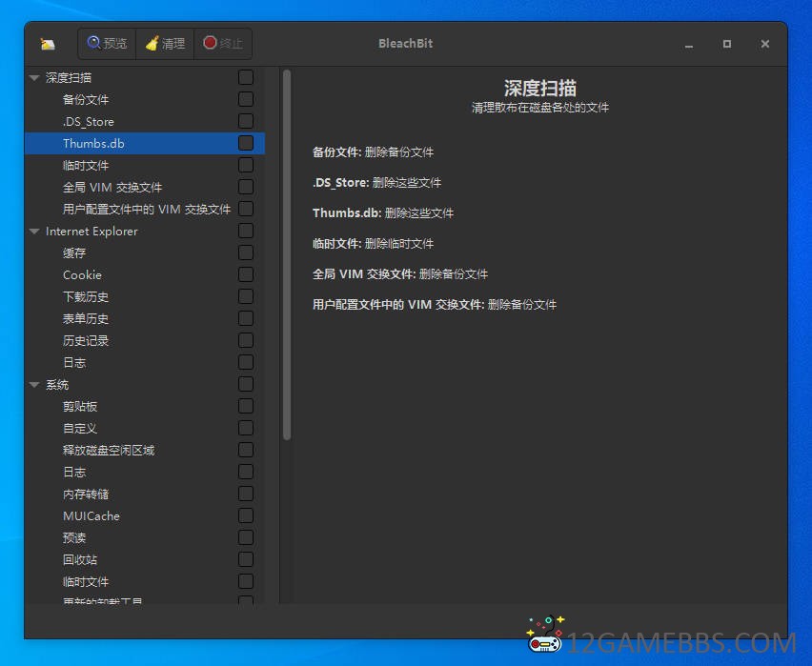This screenshot has height=666, width=812.
Task: Tick the 缓存 checkbox
Action: point(246,252)
